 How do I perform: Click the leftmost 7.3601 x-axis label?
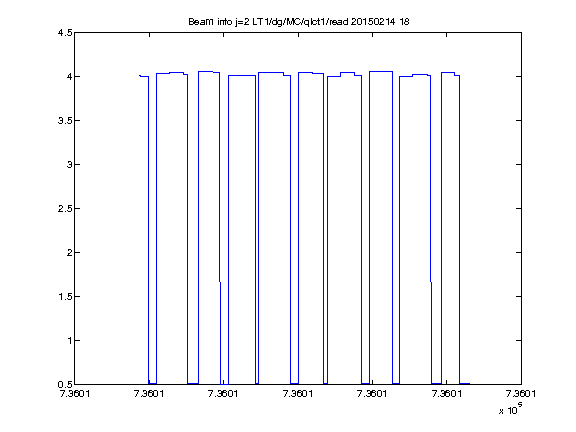tap(75, 394)
